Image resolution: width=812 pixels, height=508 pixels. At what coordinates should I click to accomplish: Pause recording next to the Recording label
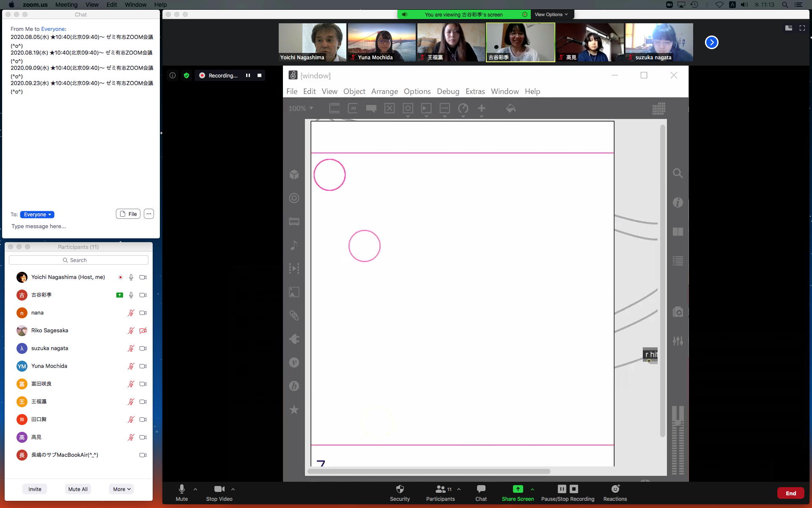(248, 75)
